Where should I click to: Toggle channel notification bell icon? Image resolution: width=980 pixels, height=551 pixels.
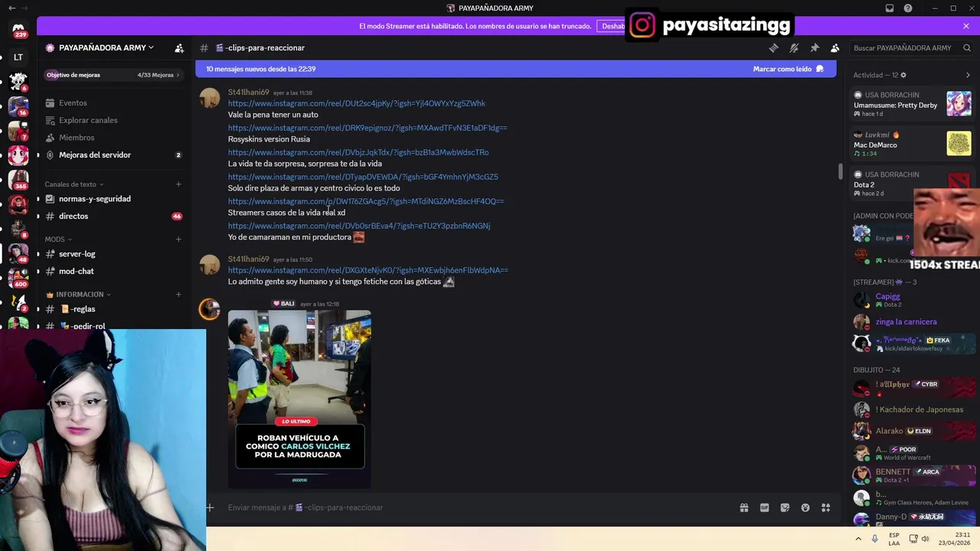(x=794, y=47)
